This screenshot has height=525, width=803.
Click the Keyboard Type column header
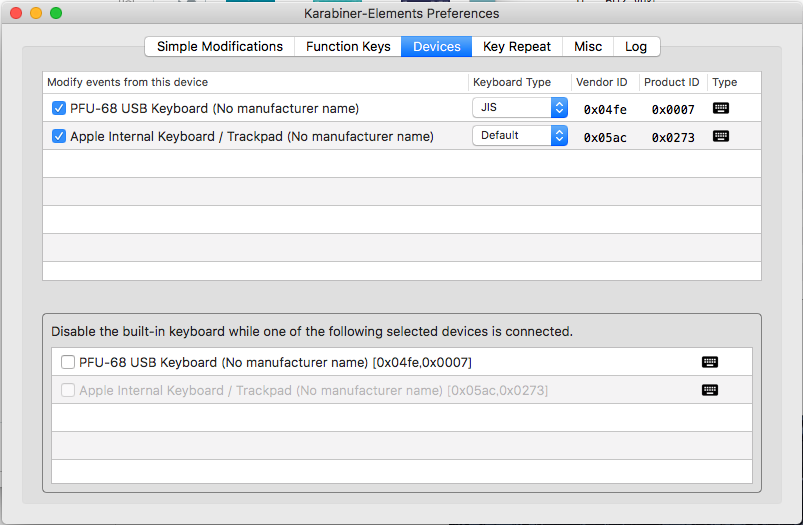point(520,82)
